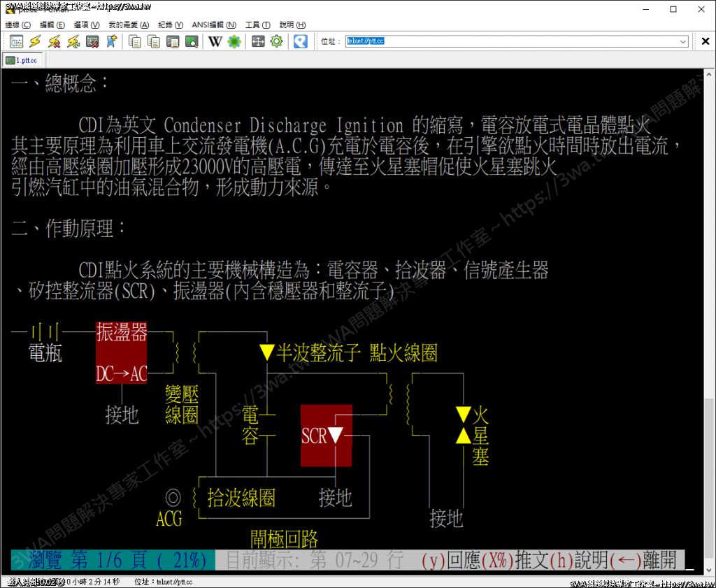The image size is (716, 588).
Task: Open settings with the green gear icon
Action: 277,42
